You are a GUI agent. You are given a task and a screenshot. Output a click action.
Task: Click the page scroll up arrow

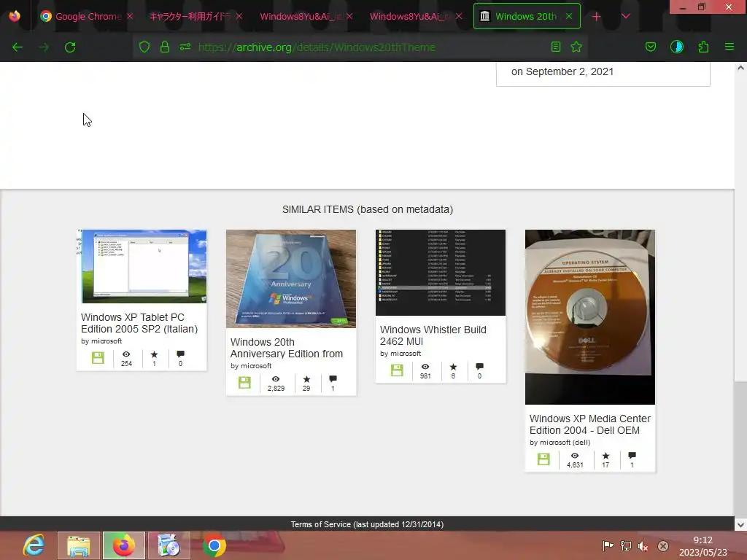(740, 68)
